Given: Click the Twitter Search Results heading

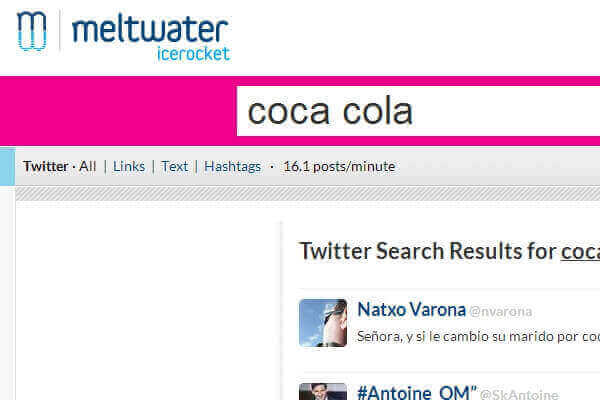Looking at the screenshot, I should pyautogui.click(x=450, y=251).
